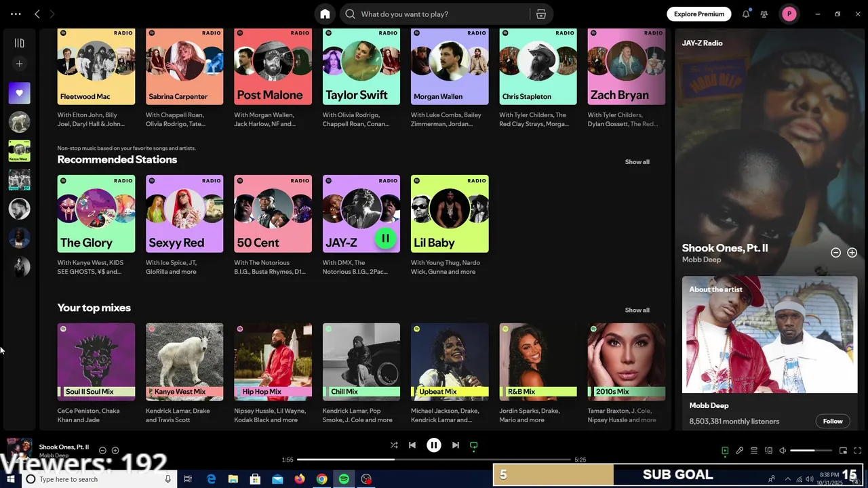Open Firefox from the Windows taskbar
The width and height of the screenshot is (868, 488).
pos(300,479)
